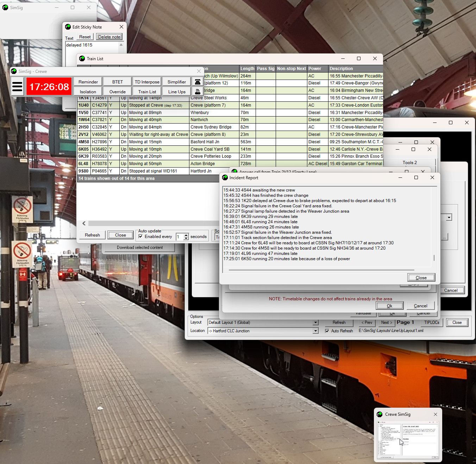Screen dimensions: 476x464
Task: Select train 9S80 stopped at WD161
Action: pos(149,171)
